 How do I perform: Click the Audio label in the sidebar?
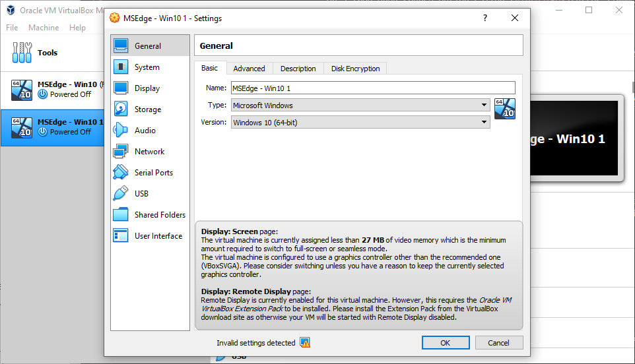145,130
